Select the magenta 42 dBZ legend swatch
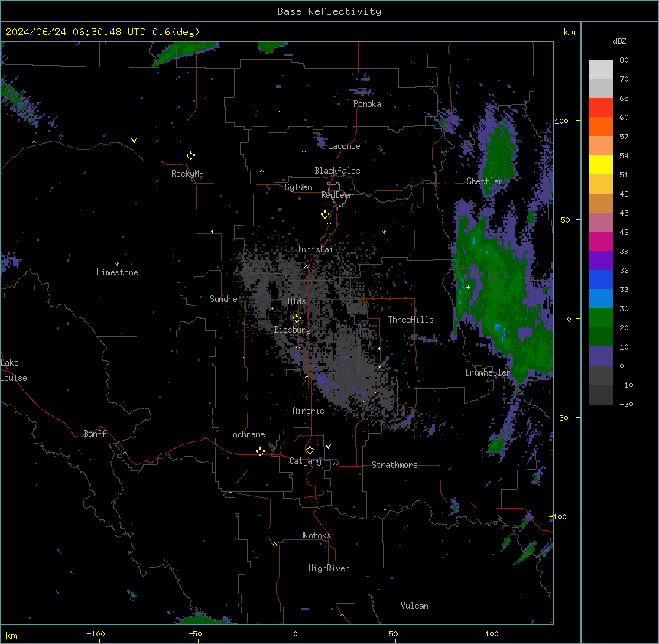Screen dimensions: 659x644 601,241
